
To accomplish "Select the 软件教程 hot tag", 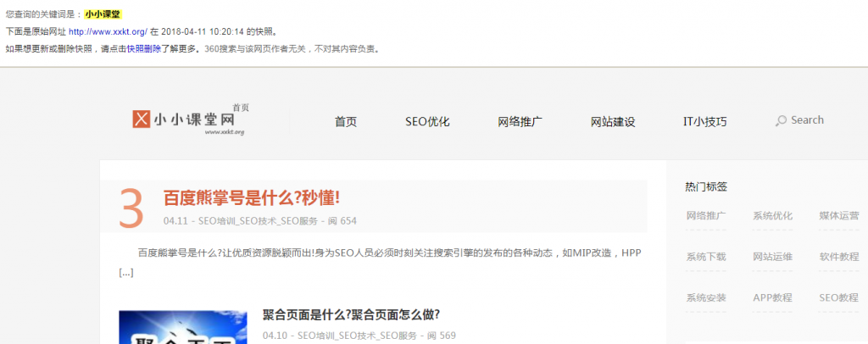I will 838,257.
